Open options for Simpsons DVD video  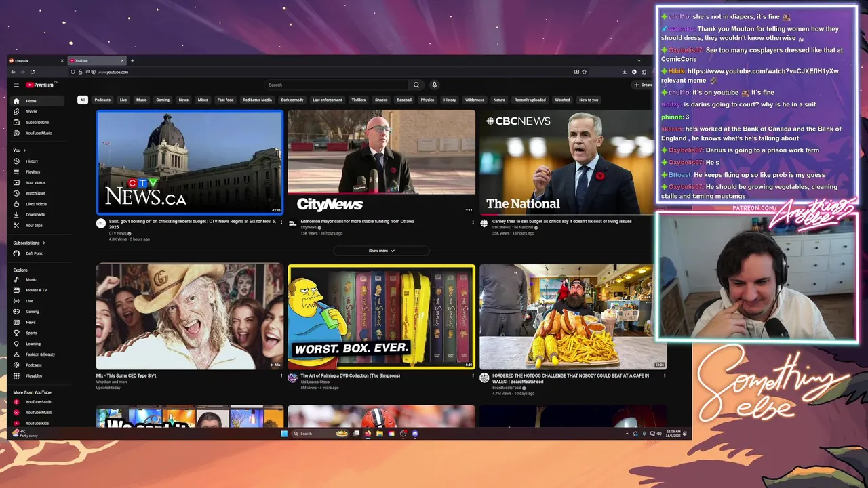[473, 376]
